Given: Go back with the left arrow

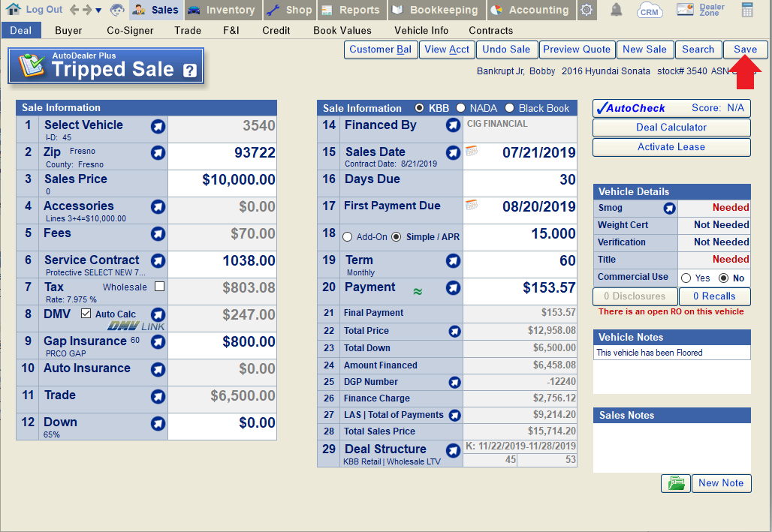Looking at the screenshot, I should (x=74, y=10).
